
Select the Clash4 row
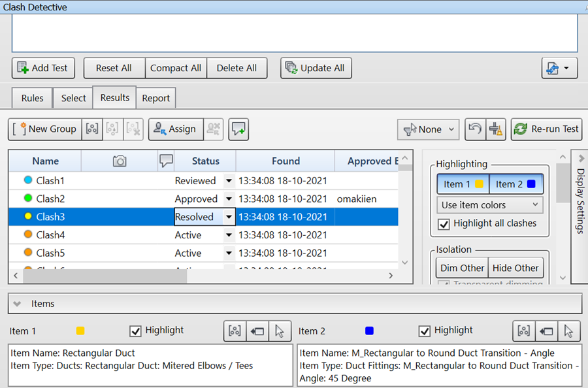click(x=203, y=235)
